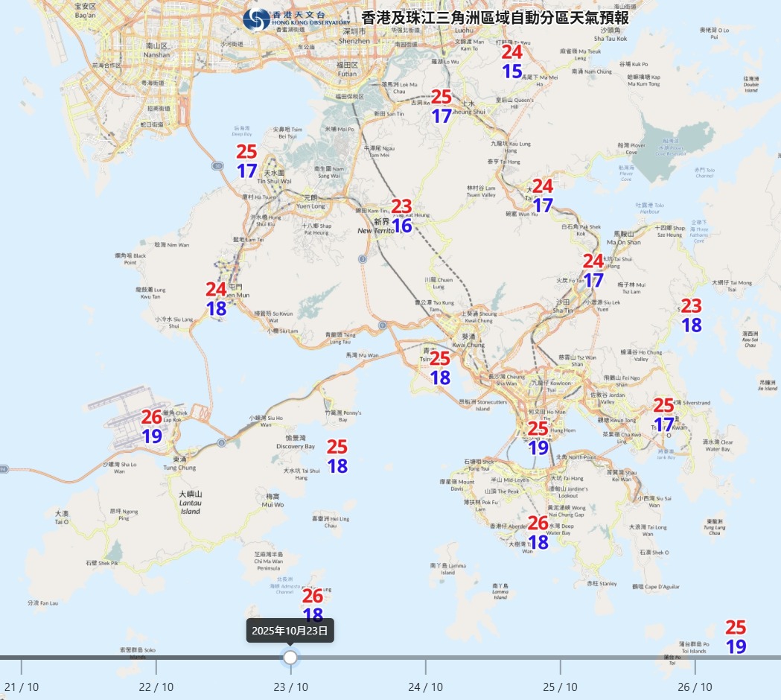Click the Sai Kung 23/18 forecast marker
This screenshot has height=700, width=781.
(692, 316)
